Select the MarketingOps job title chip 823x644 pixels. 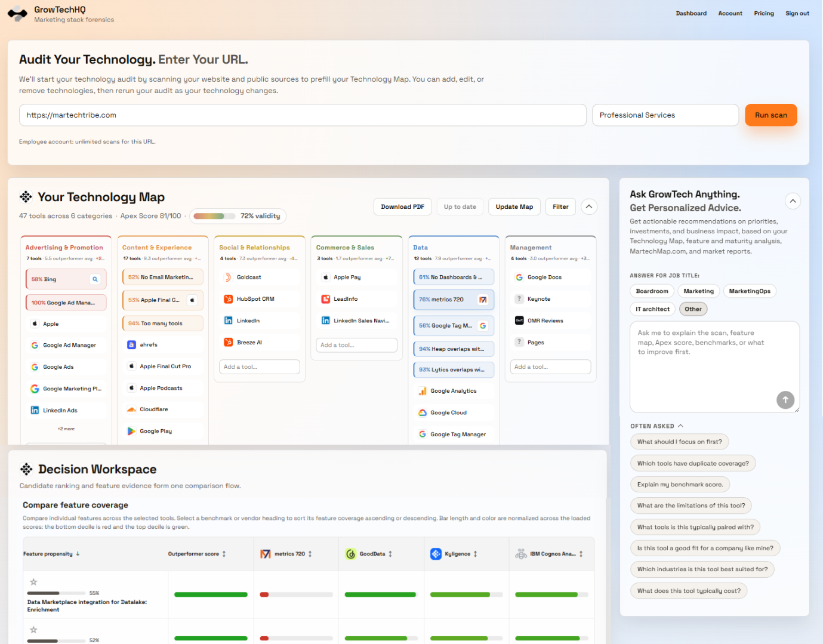[x=750, y=291]
